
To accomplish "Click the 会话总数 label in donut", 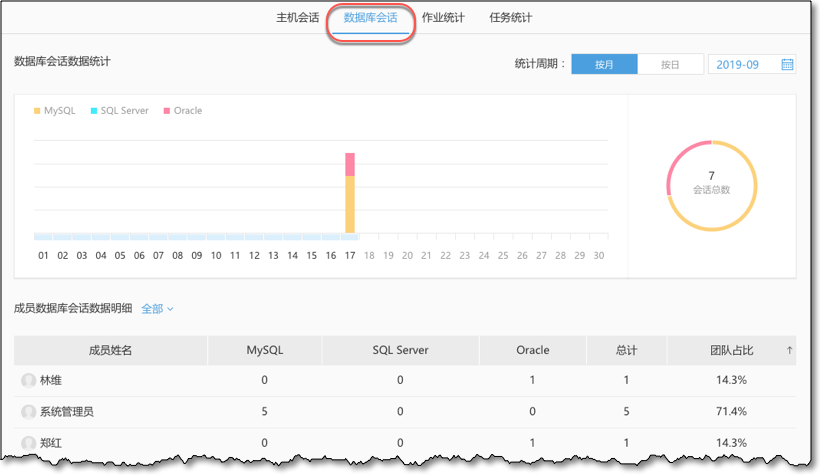I will pyautogui.click(x=711, y=190).
